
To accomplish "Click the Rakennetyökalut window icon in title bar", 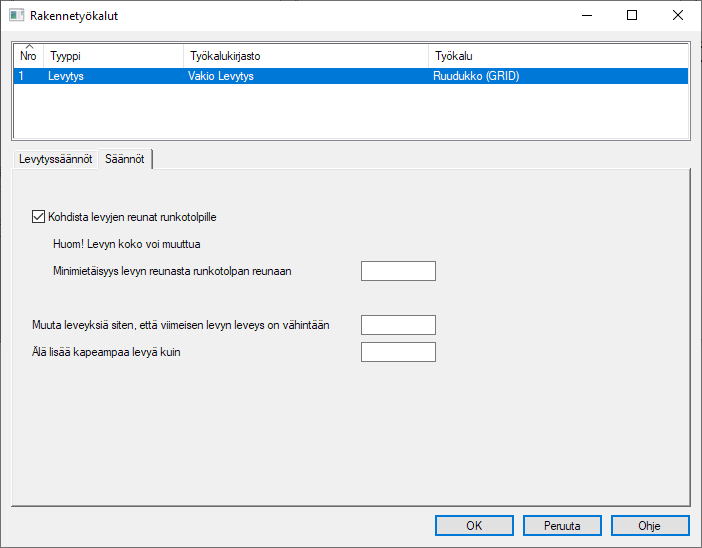I will point(17,16).
